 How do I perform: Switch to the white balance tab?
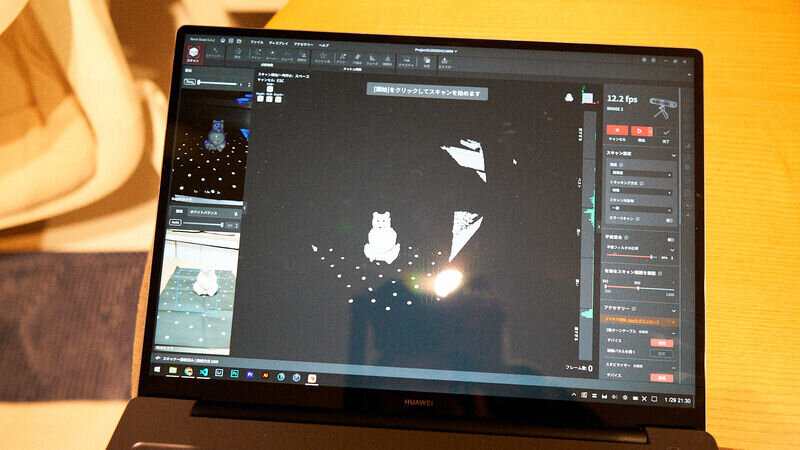(x=204, y=213)
